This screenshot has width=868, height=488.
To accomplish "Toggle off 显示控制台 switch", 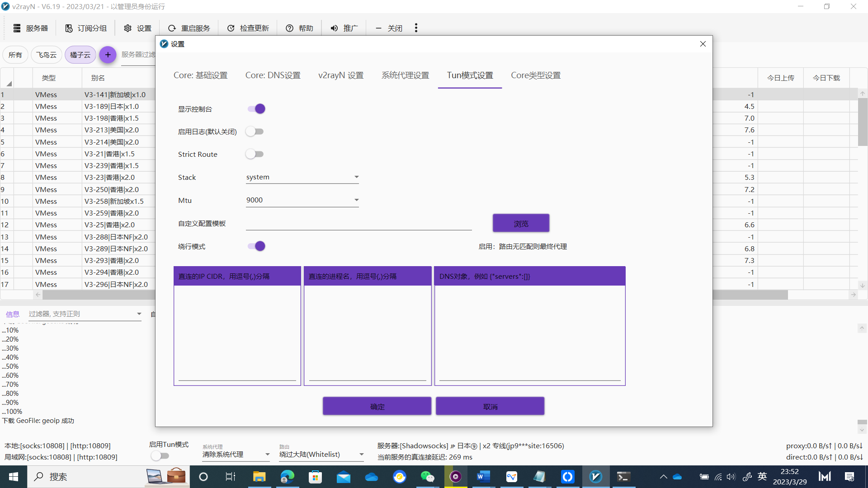I will 255,108.
